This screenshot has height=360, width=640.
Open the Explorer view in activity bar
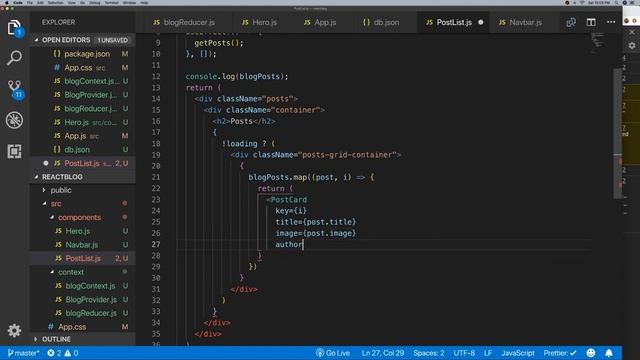point(14,28)
